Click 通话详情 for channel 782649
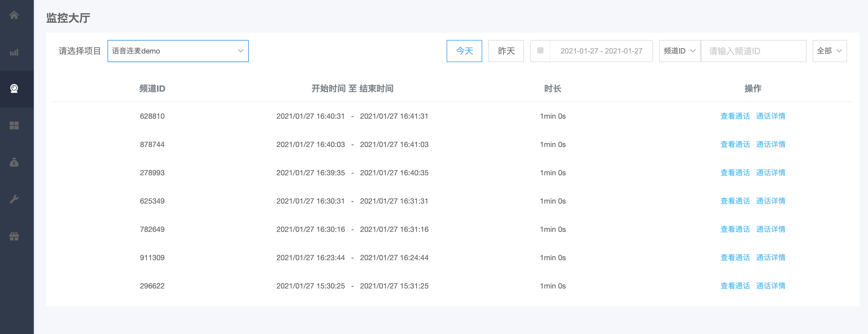 (771, 229)
